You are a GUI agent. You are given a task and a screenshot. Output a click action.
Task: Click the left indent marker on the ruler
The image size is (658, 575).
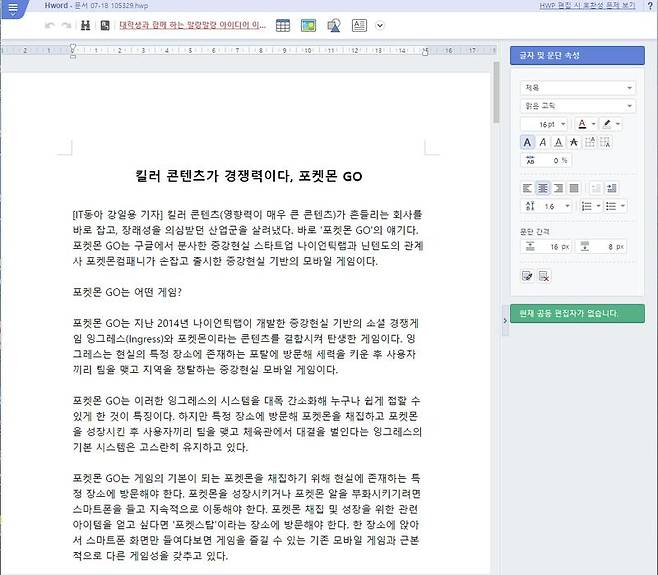(73, 50)
